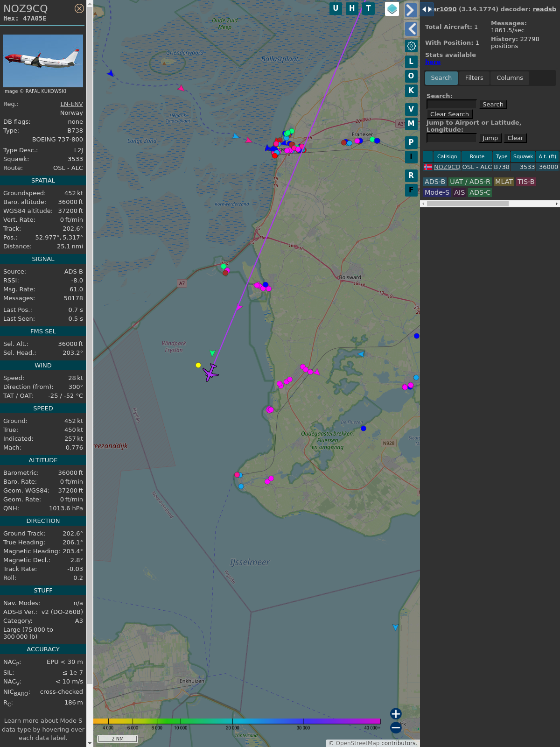Toggle the F map button
Image resolution: width=560 pixels, height=747 pixels.
[411, 190]
